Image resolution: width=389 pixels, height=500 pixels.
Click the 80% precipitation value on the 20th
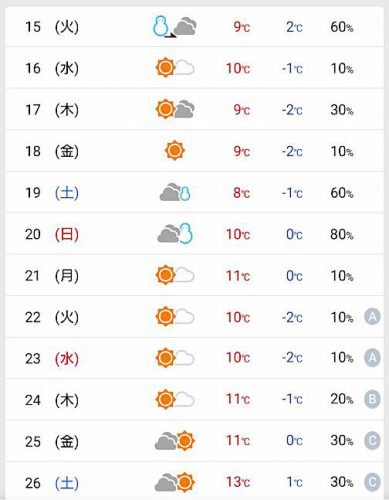point(342,234)
